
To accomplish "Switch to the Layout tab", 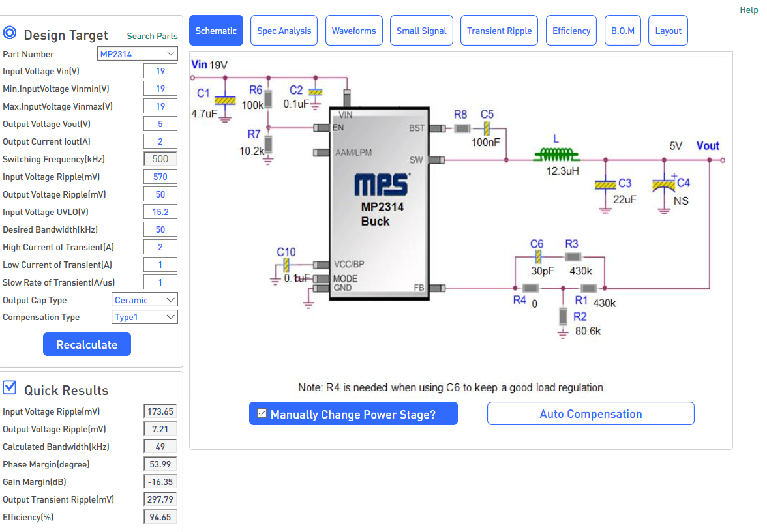I will pos(668,30).
